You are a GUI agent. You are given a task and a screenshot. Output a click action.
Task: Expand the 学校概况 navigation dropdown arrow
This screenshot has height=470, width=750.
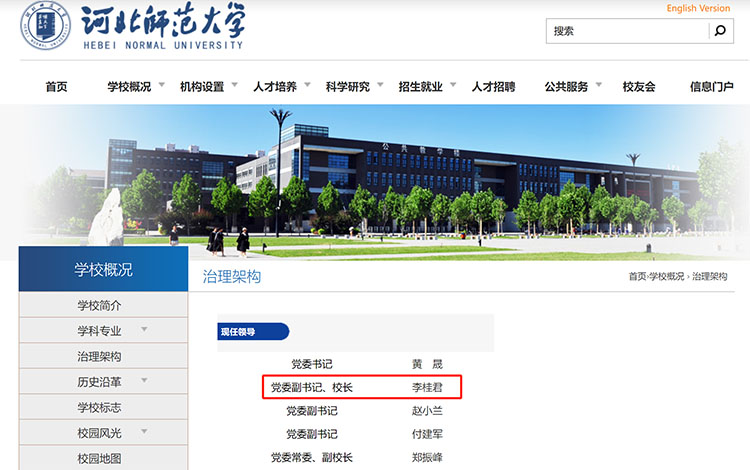point(161,86)
